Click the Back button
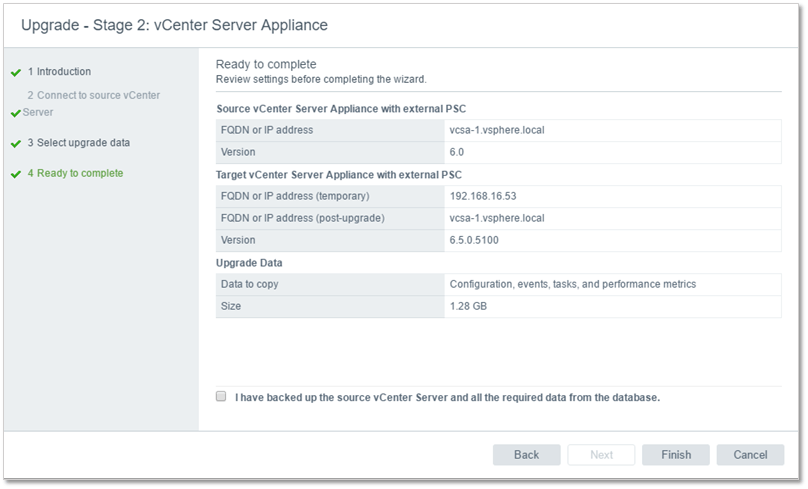This screenshot has width=808, height=489. click(526, 454)
